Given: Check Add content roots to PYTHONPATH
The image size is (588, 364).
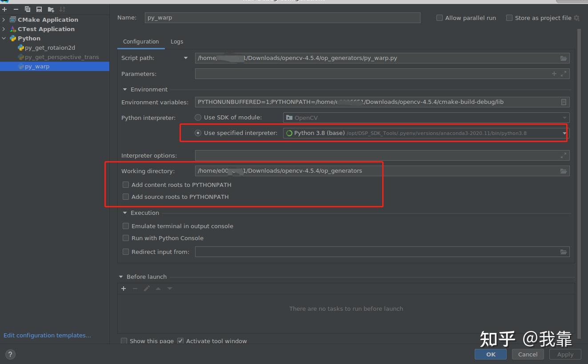Looking at the screenshot, I should [x=126, y=185].
